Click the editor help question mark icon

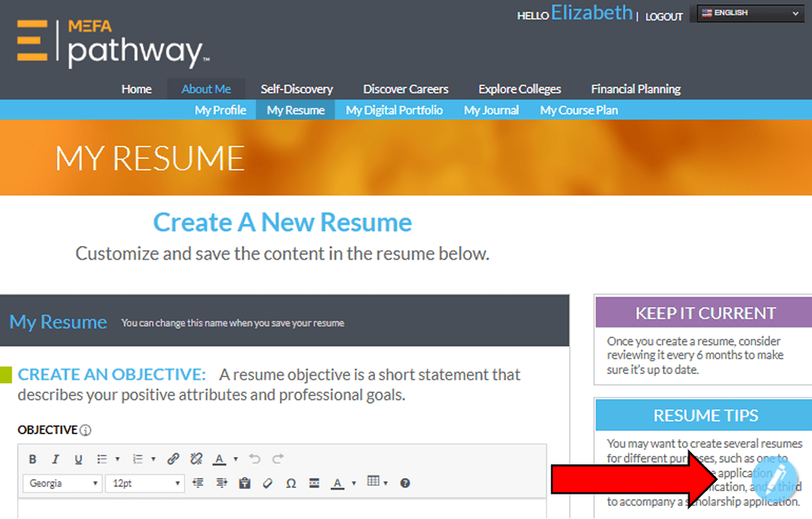[x=405, y=482]
